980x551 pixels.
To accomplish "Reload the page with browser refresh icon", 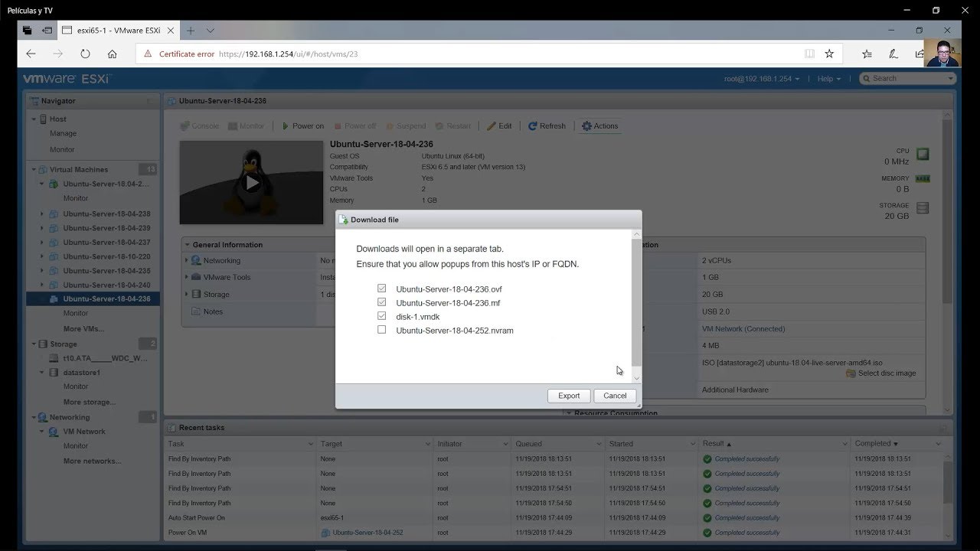I will pyautogui.click(x=85, y=54).
